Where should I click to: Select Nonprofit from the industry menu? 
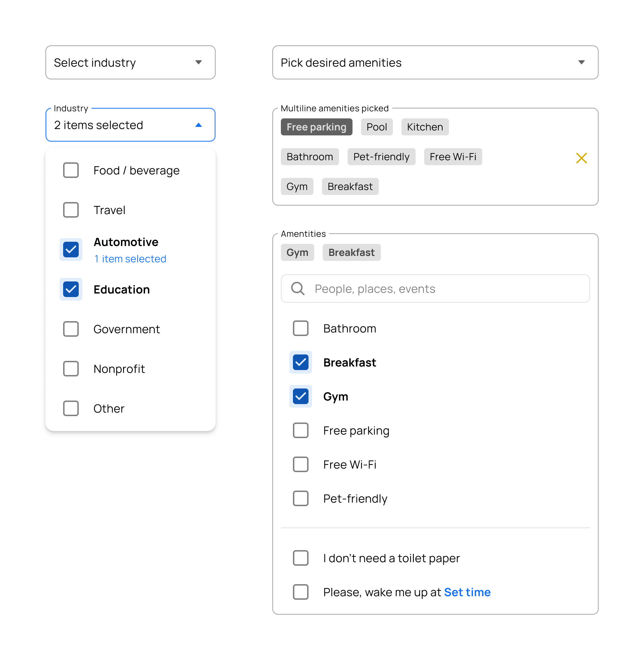pyautogui.click(x=119, y=369)
